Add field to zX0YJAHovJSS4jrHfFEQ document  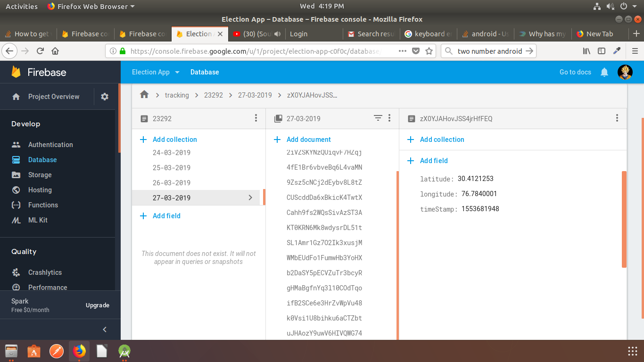434,161
